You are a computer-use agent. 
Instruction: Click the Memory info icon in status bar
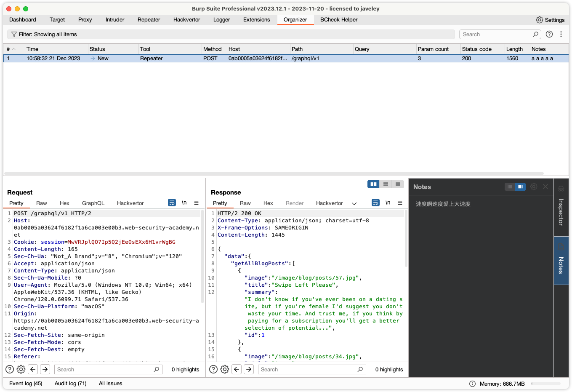click(472, 384)
